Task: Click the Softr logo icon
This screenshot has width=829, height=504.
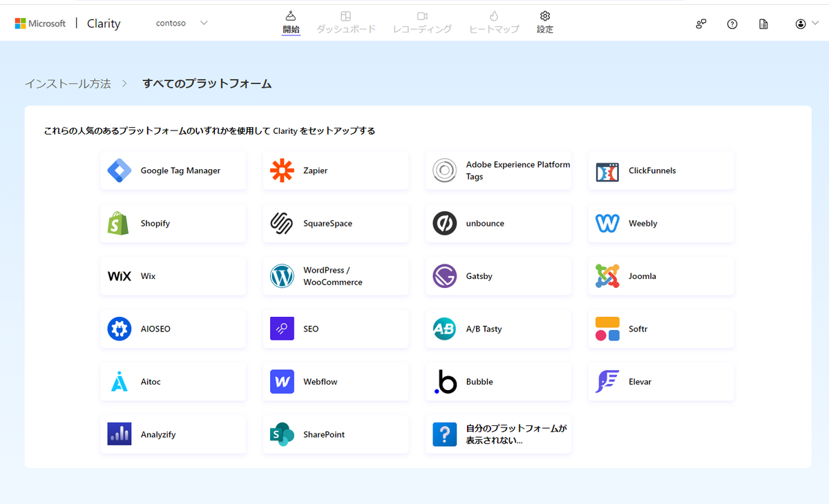Action: pos(607,329)
